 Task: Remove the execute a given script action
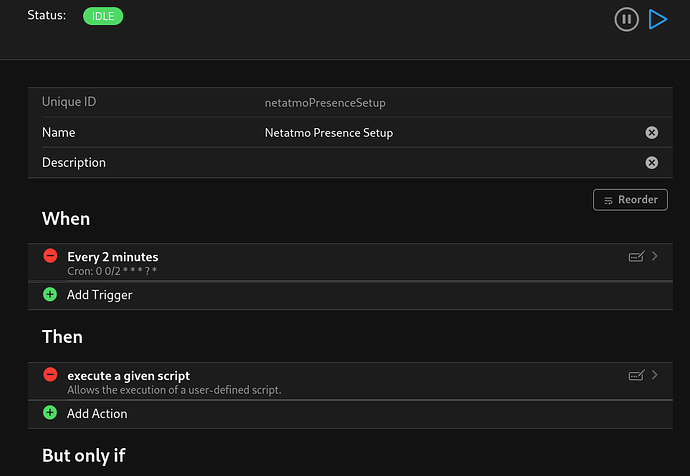(50, 374)
